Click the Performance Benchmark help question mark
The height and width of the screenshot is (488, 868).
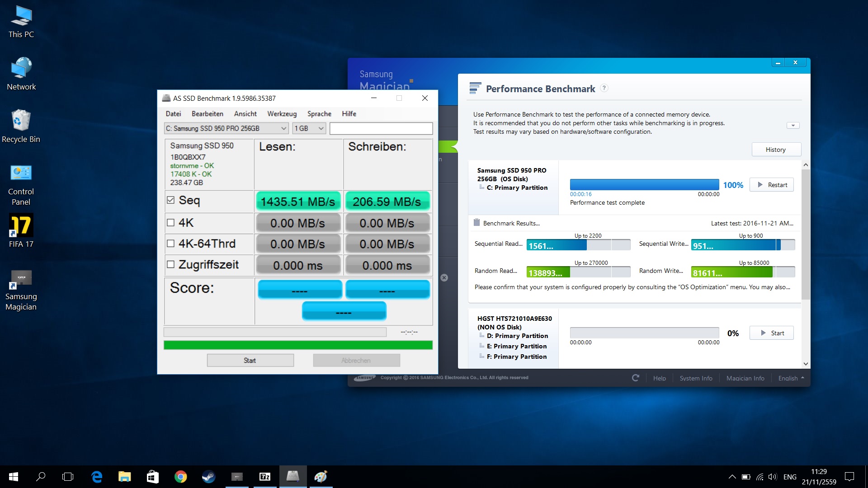(604, 88)
